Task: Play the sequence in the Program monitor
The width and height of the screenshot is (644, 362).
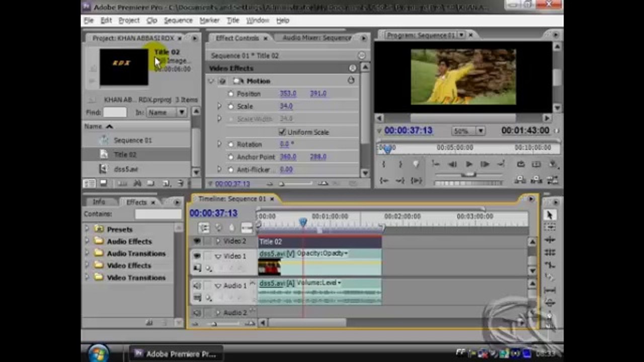Action: tap(469, 164)
